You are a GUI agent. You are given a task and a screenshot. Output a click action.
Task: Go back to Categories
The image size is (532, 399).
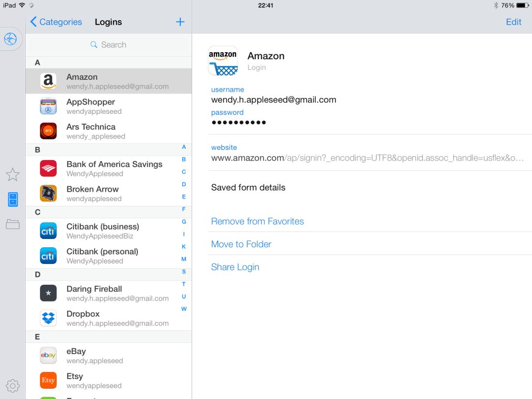coord(56,22)
